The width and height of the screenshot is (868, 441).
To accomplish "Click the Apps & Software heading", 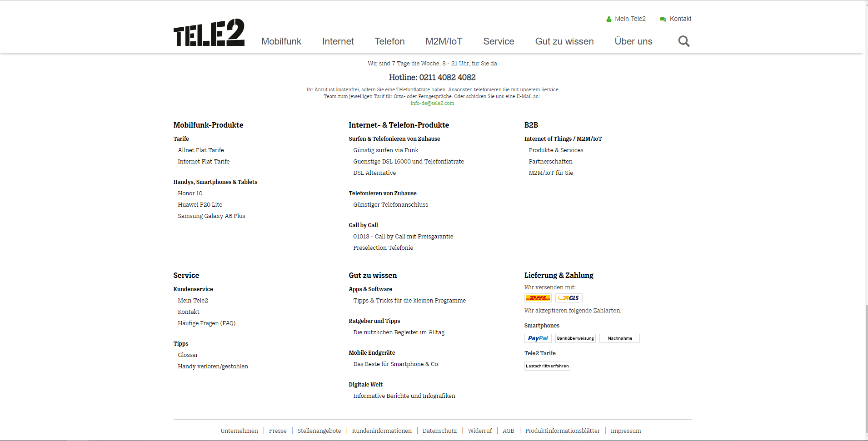I will (x=370, y=289).
